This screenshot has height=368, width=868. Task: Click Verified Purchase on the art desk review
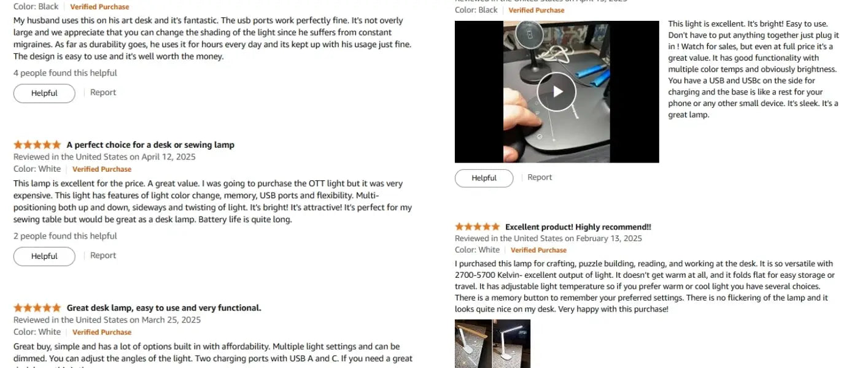coord(99,7)
